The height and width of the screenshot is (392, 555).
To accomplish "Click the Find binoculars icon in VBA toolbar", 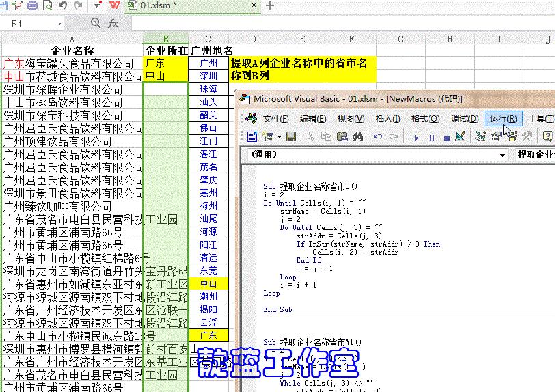I will pos(357,137).
